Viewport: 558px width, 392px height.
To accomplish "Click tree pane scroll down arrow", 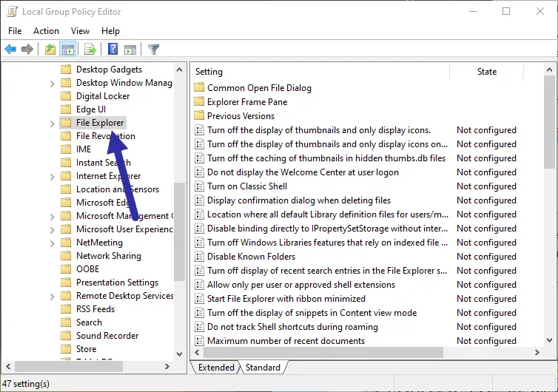I will (x=179, y=354).
